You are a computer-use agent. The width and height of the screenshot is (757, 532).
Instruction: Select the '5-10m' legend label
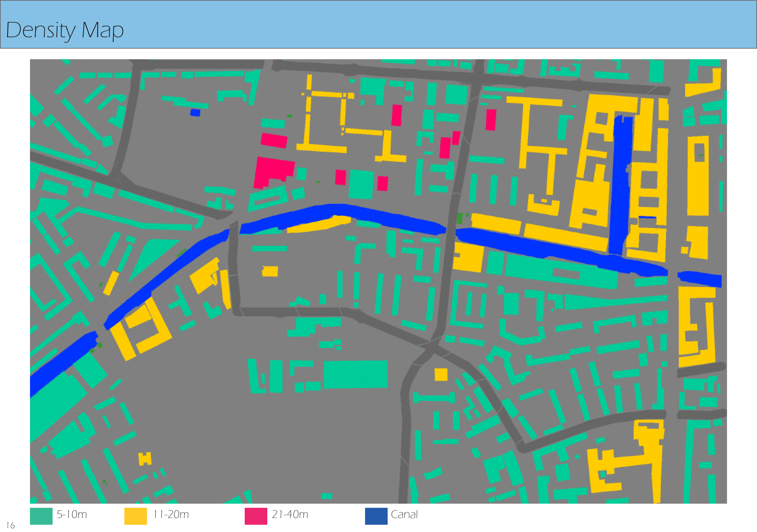72,514
